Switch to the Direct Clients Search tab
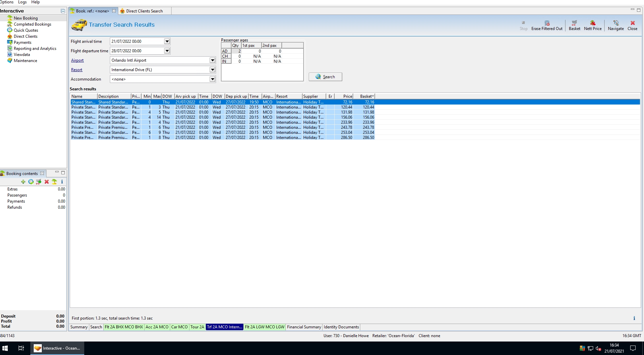This screenshot has height=355, width=644. [x=144, y=11]
